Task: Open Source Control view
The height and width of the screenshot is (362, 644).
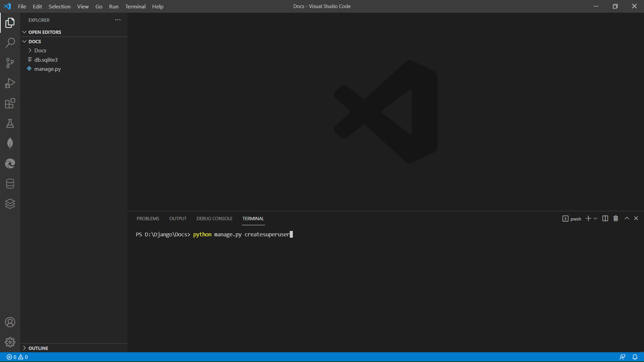Action: (x=10, y=63)
